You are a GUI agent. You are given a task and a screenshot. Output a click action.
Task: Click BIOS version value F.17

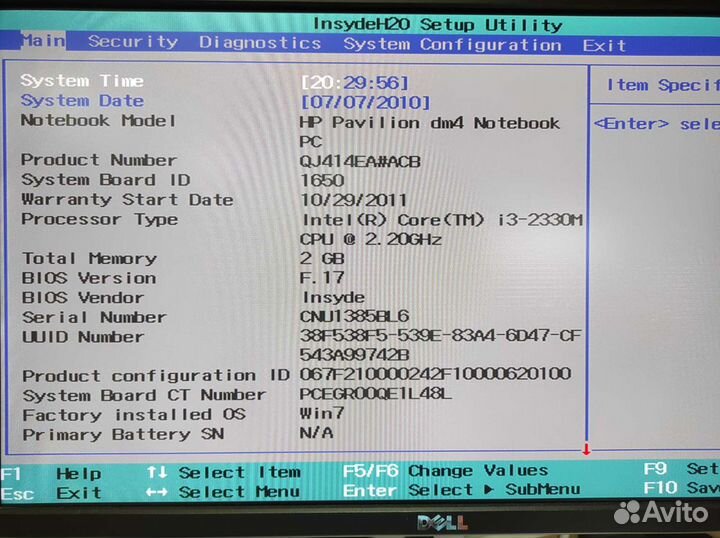322,278
